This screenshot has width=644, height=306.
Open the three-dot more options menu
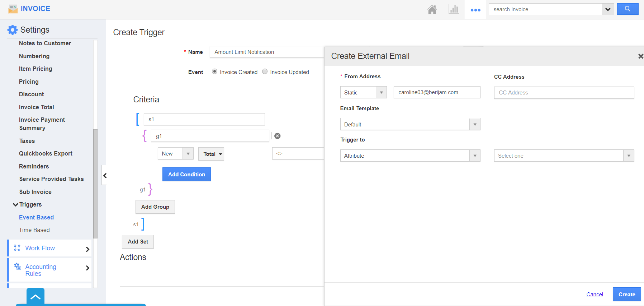click(475, 10)
